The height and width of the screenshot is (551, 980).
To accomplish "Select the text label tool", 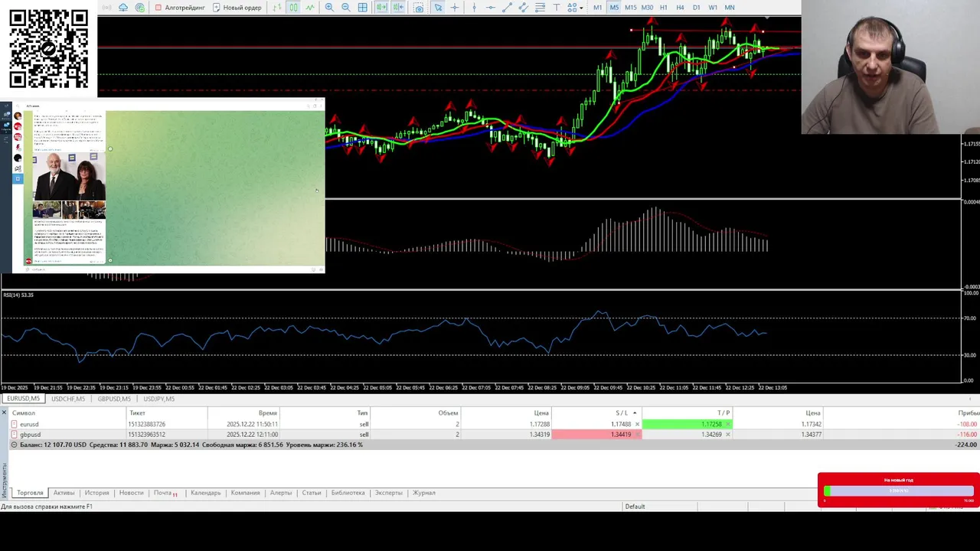I will 557,7.
